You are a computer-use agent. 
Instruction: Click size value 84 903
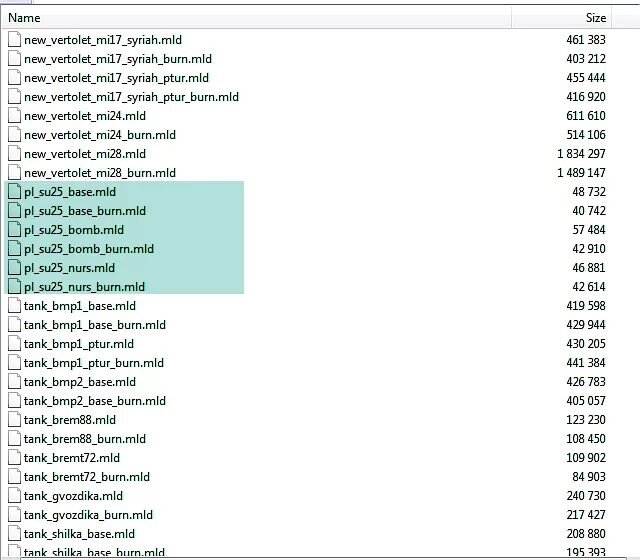589,477
